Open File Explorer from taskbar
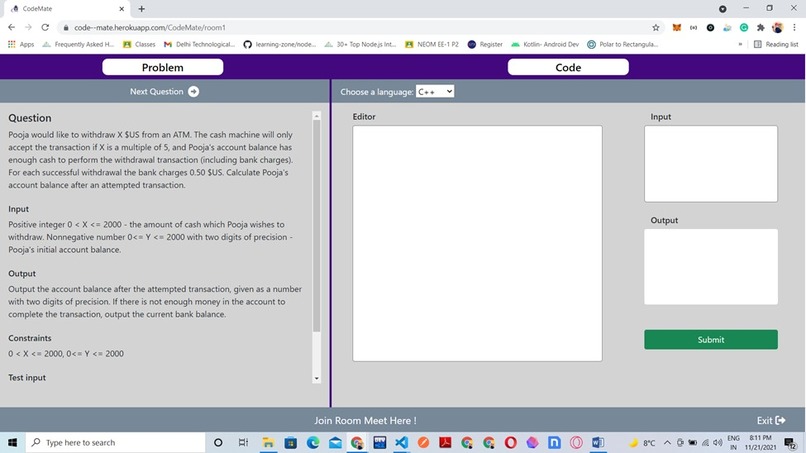The height and width of the screenshot is (453, 806). click(268, 442)
